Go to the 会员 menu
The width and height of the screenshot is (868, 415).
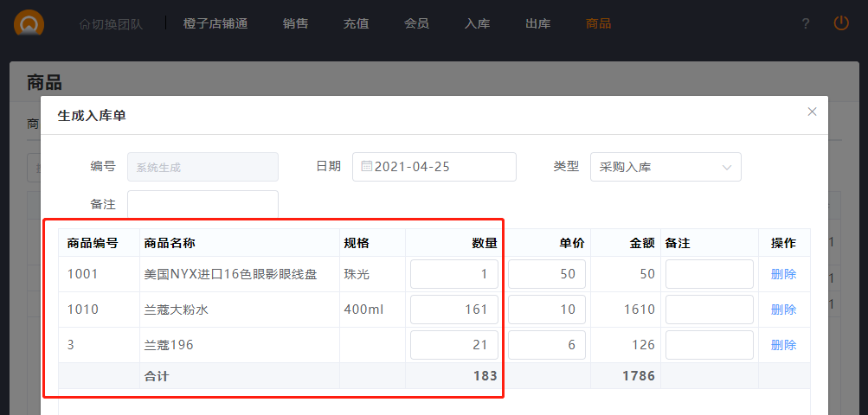tap(416, 23)
